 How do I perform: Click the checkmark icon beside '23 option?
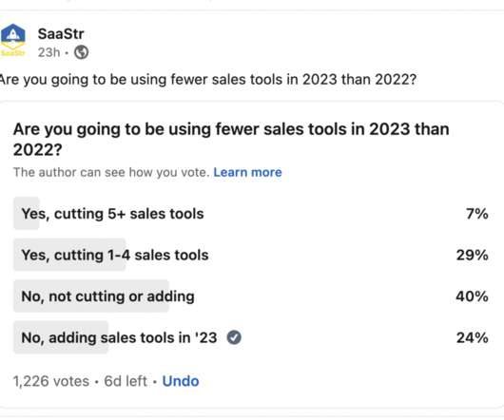[x=234, y=337]
